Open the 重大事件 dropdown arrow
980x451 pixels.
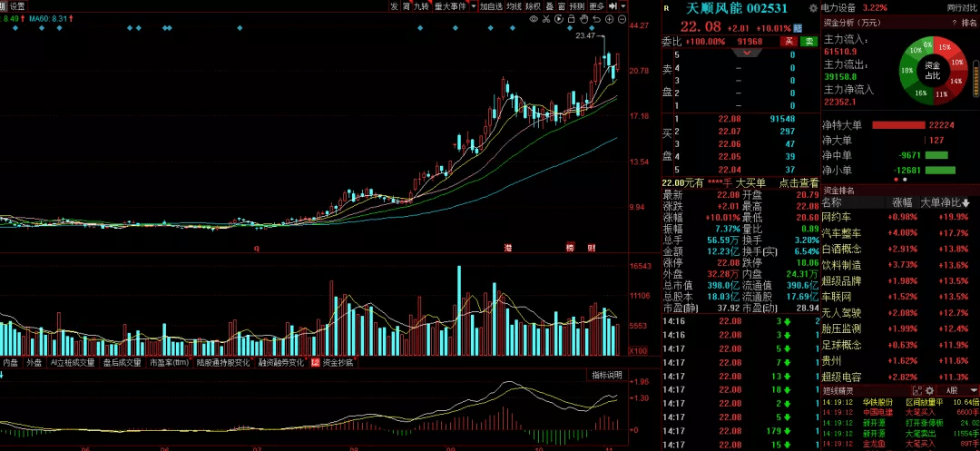(474, 6)
